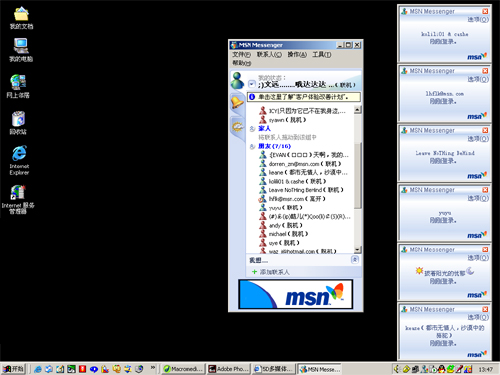The image size is (500, 375).
Task: Close the 披着阳光的忧郁 toast notification
Action: click(485, 249)
